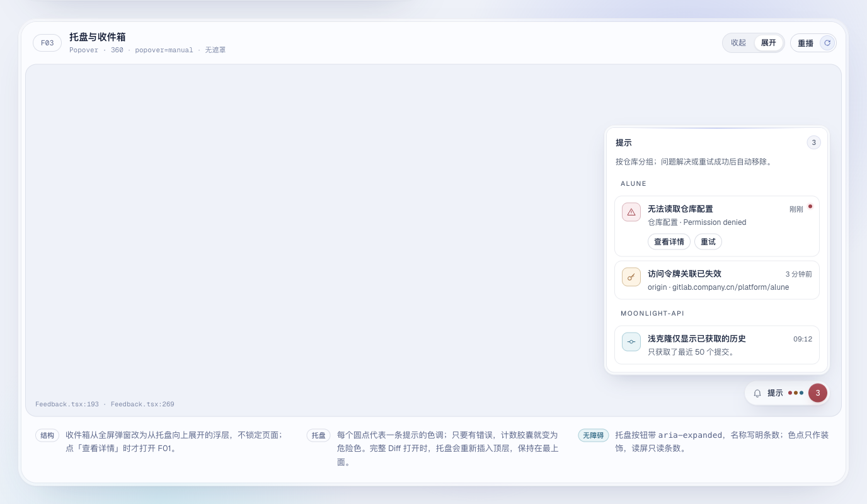867x504 pixels.
Task: Open the 访问令牌关联已失效 notification
Action: (x=717, y=280)
